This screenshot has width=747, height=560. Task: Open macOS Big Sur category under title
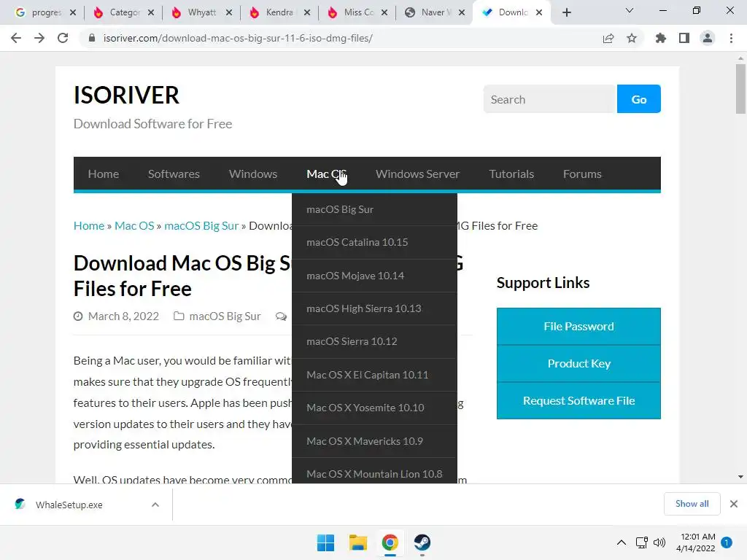225,316
